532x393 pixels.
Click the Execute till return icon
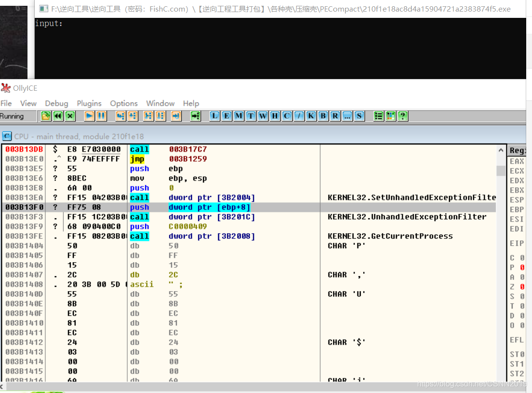(x=176, y=116)
